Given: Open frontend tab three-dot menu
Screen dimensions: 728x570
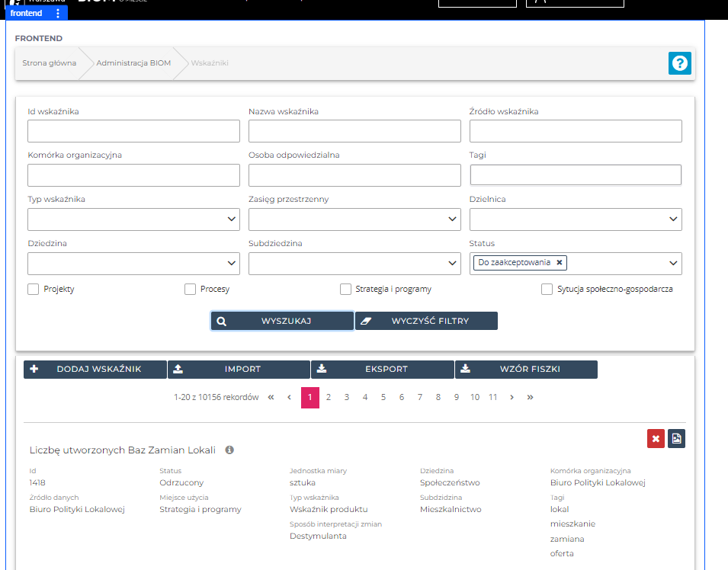Looking at the screenshot, I should coord(58,14).
